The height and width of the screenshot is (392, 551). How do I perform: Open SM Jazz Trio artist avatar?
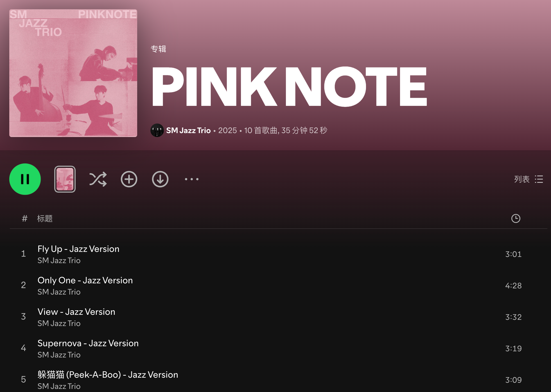pyautogui.click(x=157, y=130)
